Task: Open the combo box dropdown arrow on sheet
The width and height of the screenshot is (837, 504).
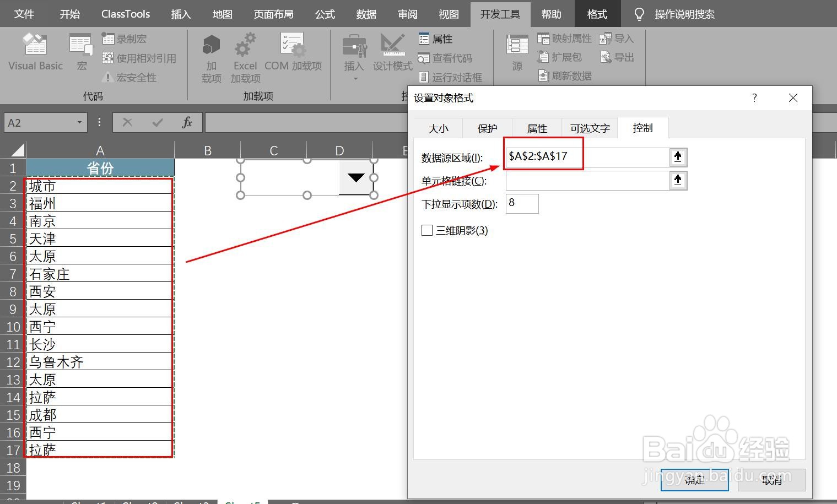Action: 356,177
